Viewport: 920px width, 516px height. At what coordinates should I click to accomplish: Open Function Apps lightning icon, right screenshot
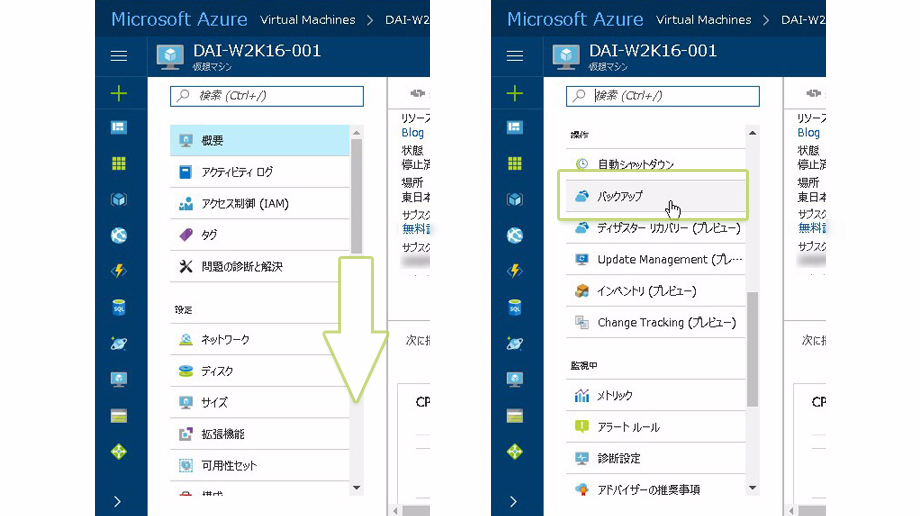[x=515, y=271]
